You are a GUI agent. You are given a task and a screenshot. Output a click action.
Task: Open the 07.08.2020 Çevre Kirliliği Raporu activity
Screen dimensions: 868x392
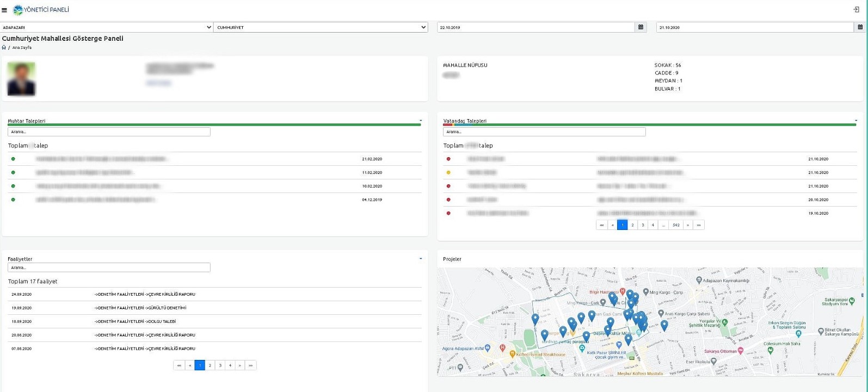[x=214, y=349]
